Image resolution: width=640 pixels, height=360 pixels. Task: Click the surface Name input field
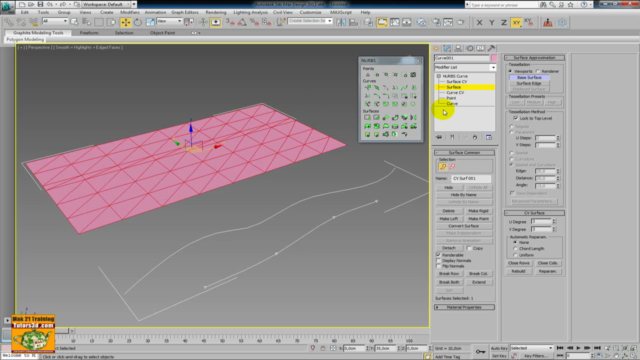[x=471, y=178]
